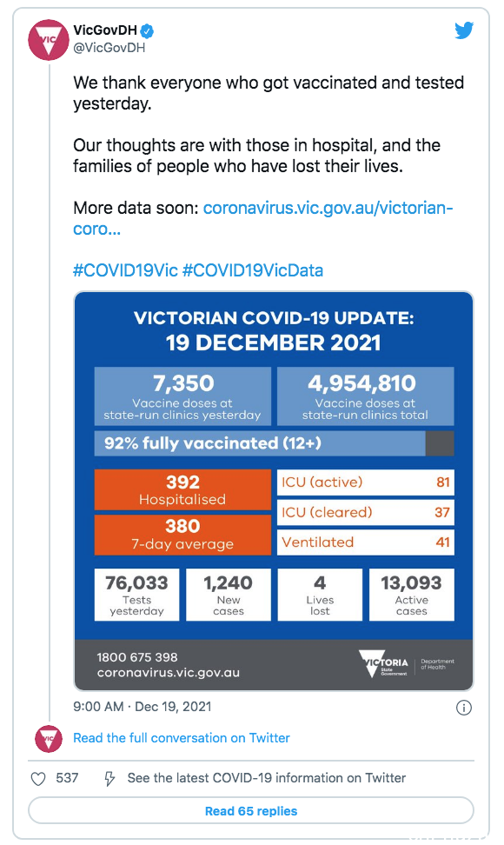Click the 537 likes count
The height and width of the screenshot is (845, 504).
pos(67,778)
